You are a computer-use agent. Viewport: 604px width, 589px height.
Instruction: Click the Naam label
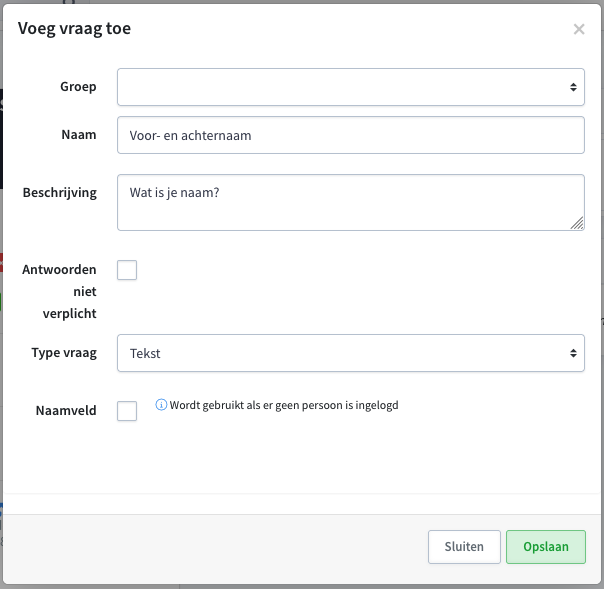coord(79,135)
